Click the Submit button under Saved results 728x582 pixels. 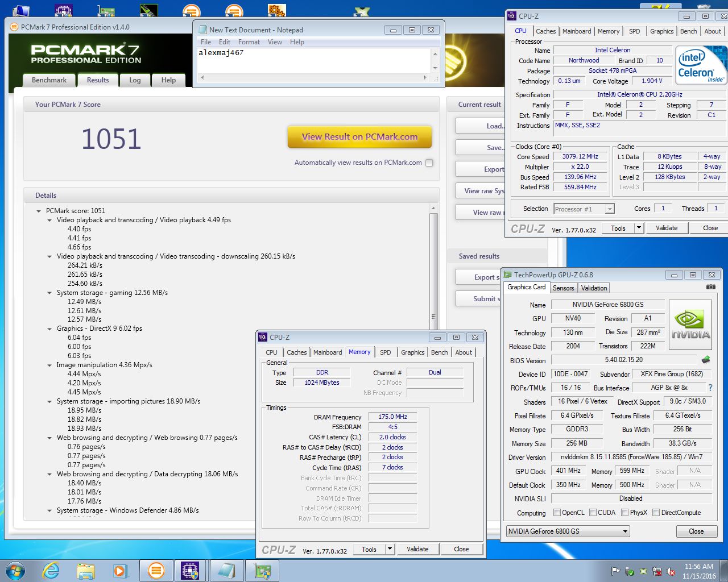click(x=478, y=299)
